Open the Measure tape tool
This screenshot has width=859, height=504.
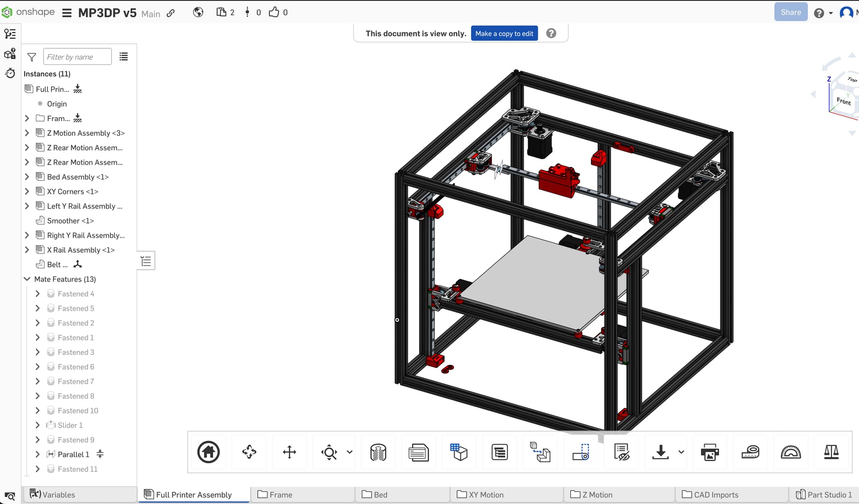point(750,452)
